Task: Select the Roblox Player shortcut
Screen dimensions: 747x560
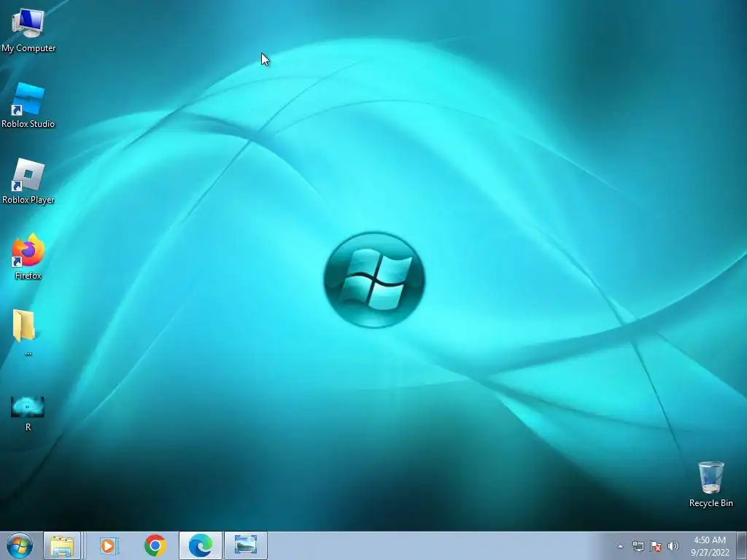Action: click(28, 182)
